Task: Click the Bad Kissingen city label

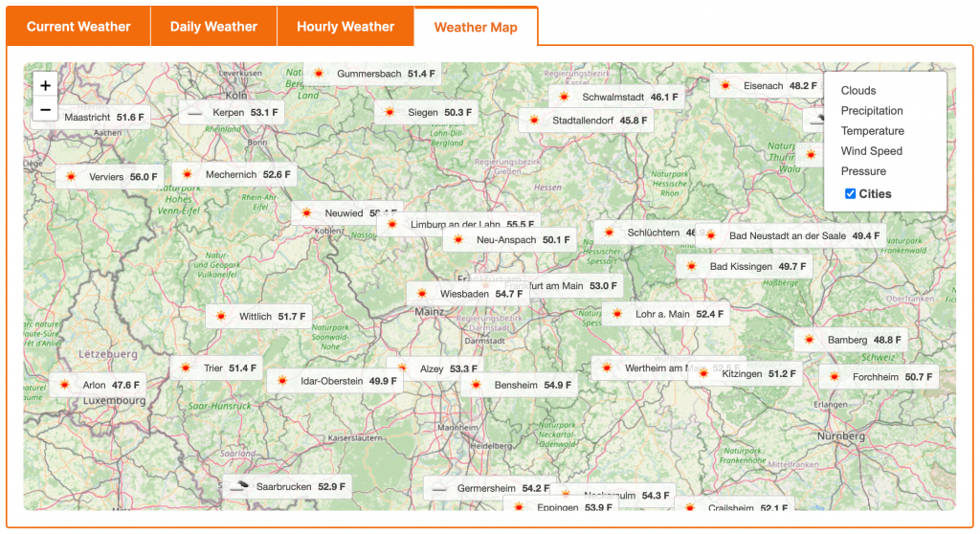Action: click(741, 267)
